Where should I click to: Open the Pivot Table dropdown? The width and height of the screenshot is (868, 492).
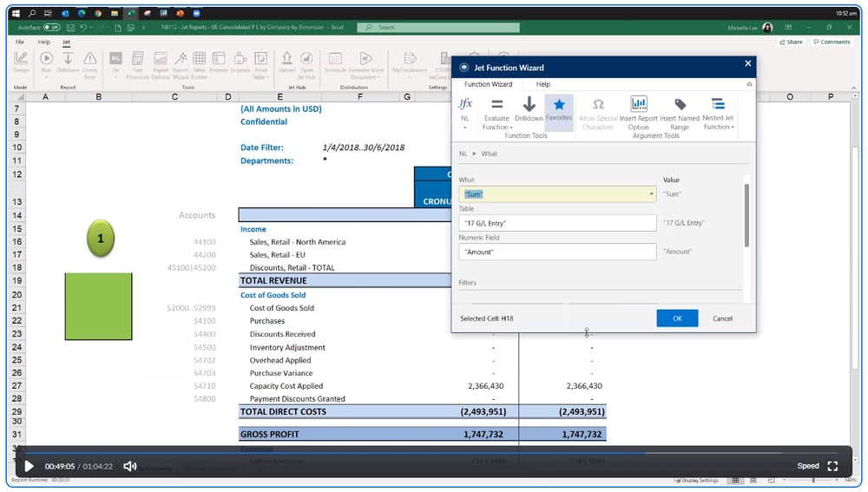coord(260,65)
